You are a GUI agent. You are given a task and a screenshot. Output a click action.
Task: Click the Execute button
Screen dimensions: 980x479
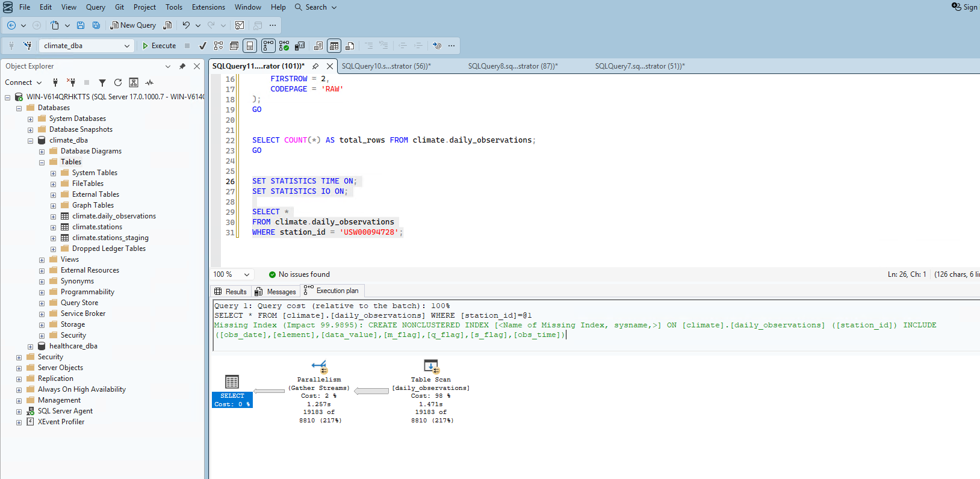tap(159, 46)
